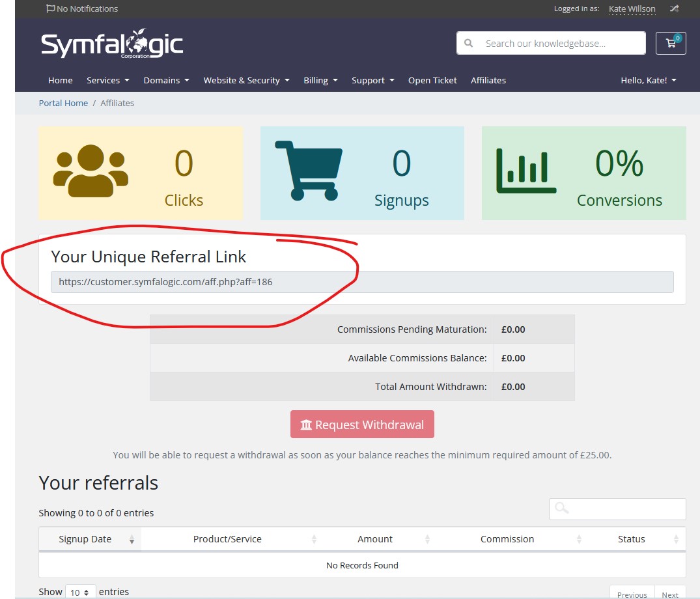Image resolution: width=700 pixels, height=599 pixels.
Task: Follow the Portal Home breadcrumb link
Action: (x=63, y=103)
